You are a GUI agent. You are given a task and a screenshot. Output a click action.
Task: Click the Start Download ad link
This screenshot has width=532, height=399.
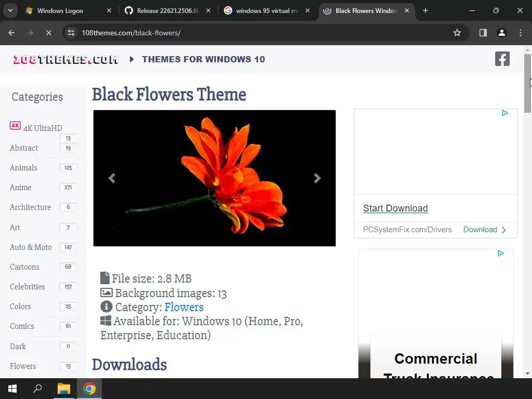[395, 208]
